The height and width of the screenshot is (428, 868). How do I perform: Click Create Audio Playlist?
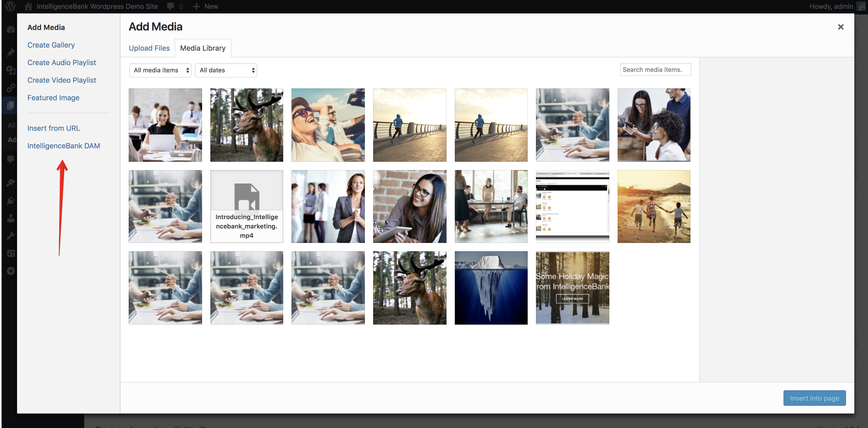[x=62, y=63]
